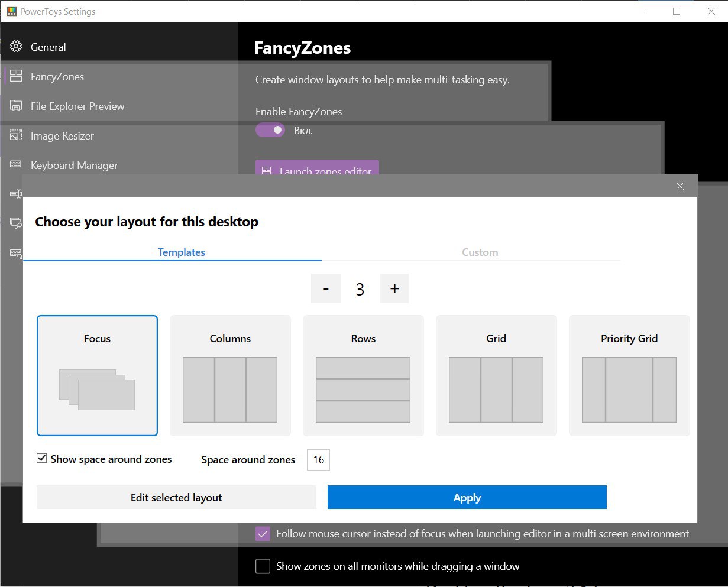Toggle the Enable FancyZones switch
728x587 pixels.
pyautogui.click(x=270, y=130)
